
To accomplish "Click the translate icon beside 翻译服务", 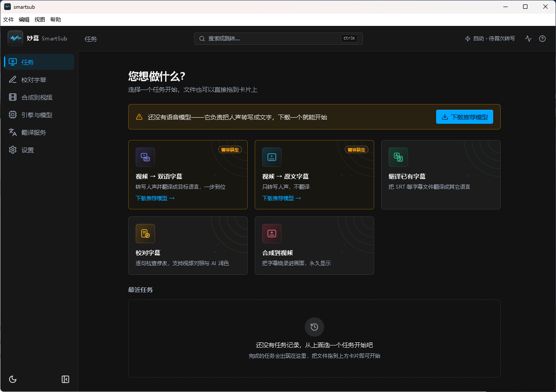I will pos(13,133).
